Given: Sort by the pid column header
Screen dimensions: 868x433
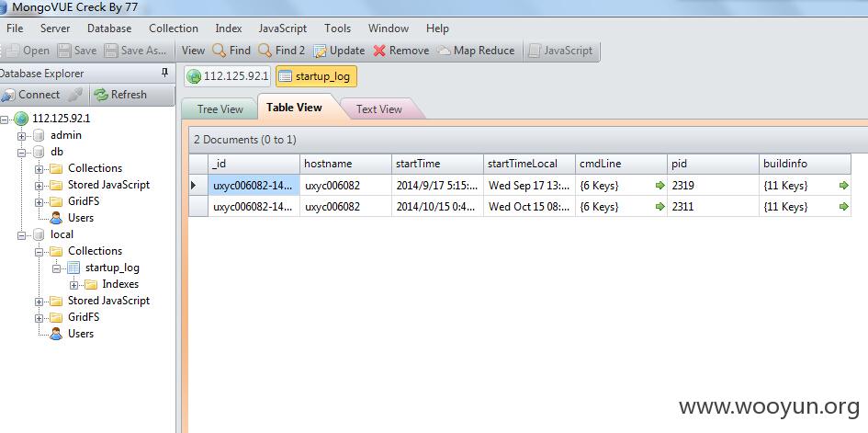Looking at the screenshot, I should click(714, 164).
